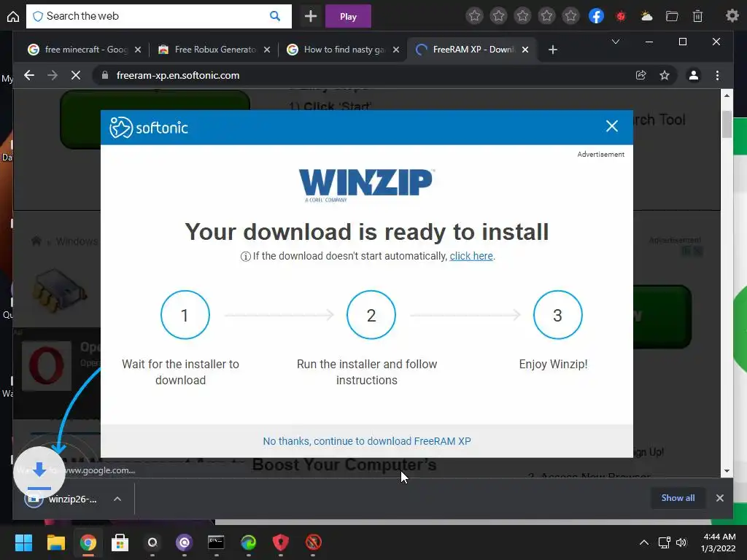Close the free minecraft tab
This screenshot has height=560, width=747.
coord(138,50)
